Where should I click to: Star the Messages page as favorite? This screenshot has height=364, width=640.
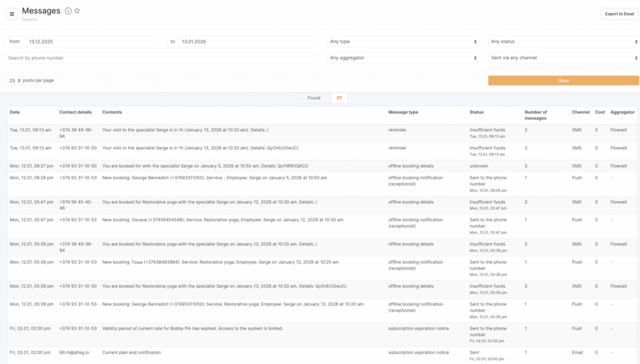[77, 11]
